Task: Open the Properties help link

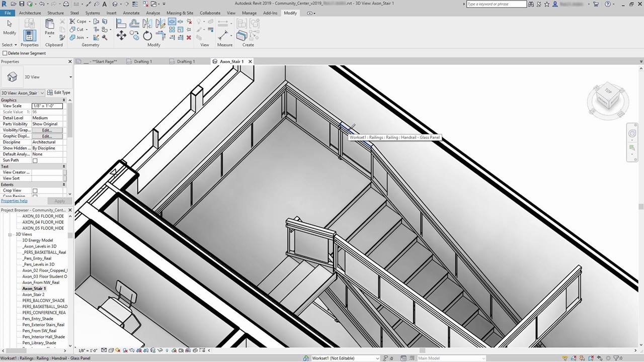Action: point(14,201)
